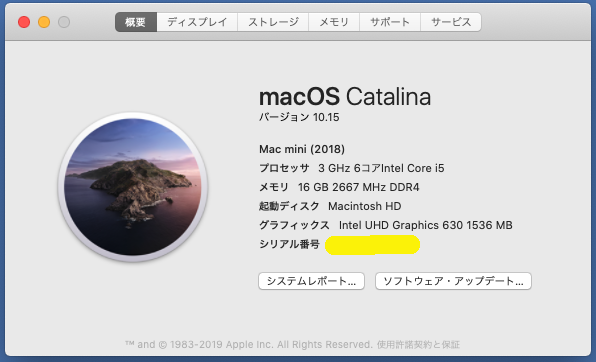Minimize window using the yellow button
This screenshot has height=362, width=596.
(x=44, y=22)
